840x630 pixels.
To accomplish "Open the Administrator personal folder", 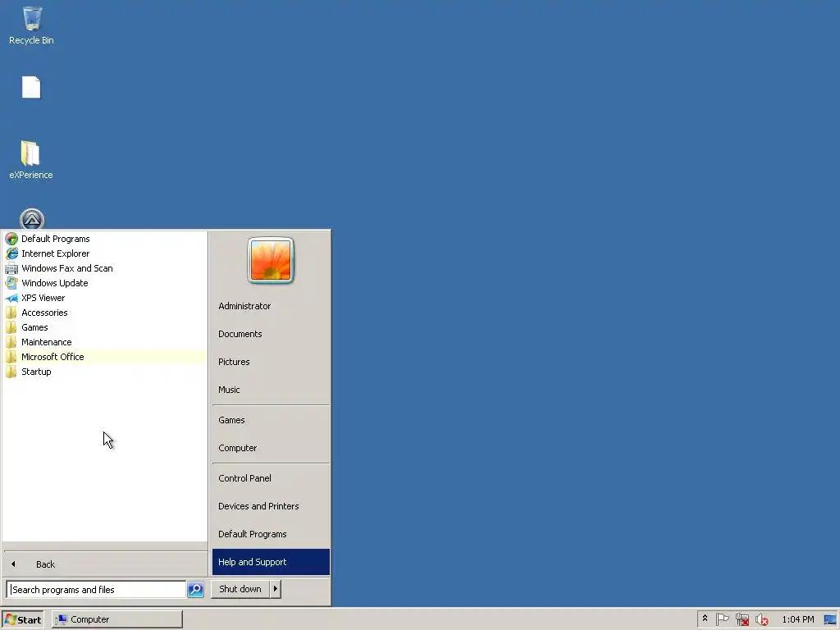I will click(x=271, y=306).
